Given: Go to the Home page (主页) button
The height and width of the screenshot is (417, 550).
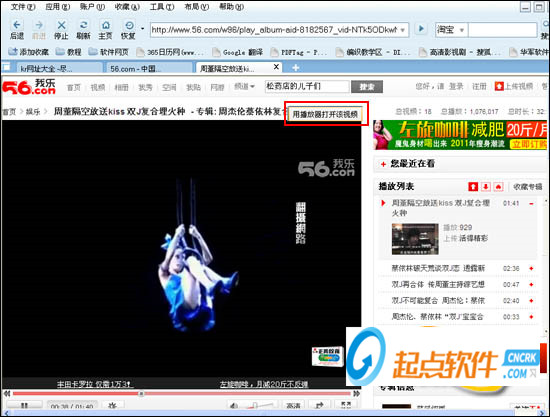Looking at the screenshot, I should coord(106,29).
